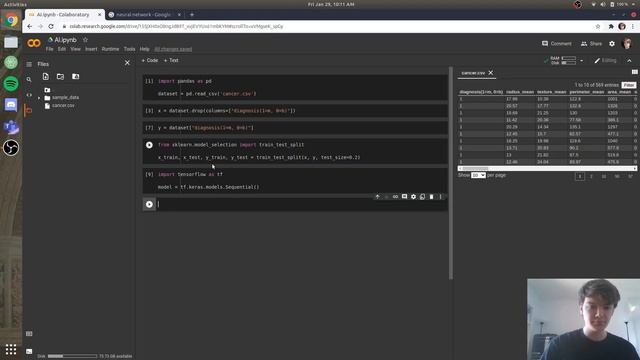Add a new Text cell
This screenshot has width=640, height=360.
171,60
